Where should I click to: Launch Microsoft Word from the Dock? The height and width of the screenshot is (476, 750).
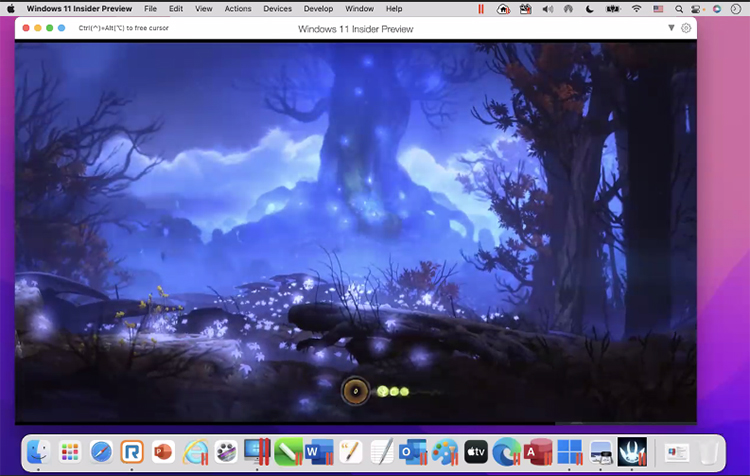click(x=320, y=452)
